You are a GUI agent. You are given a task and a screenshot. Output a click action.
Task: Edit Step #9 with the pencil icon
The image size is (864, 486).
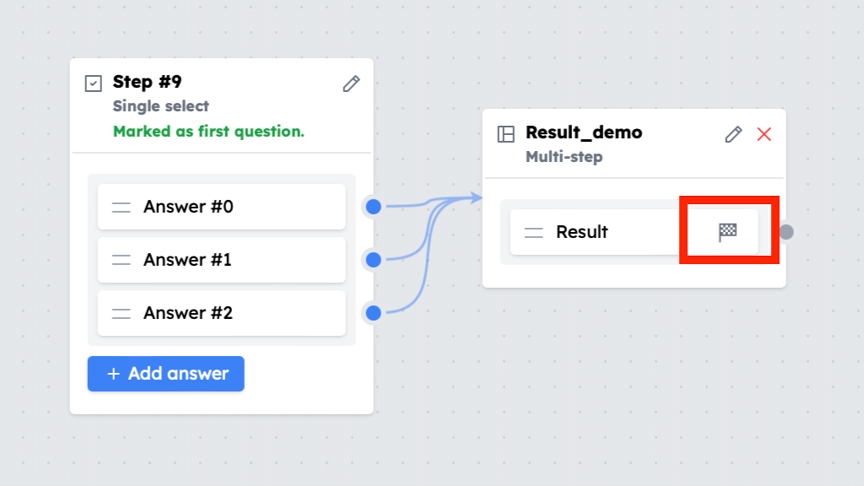[351, 84]
